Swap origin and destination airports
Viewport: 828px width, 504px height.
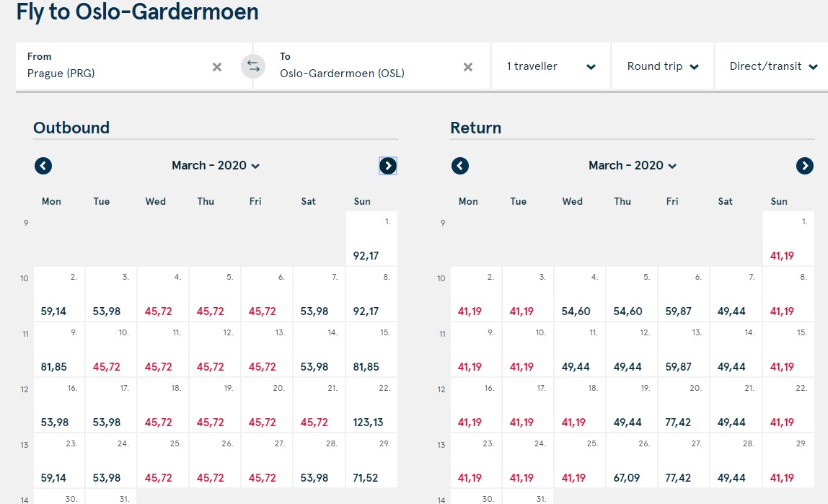(253, 66)
